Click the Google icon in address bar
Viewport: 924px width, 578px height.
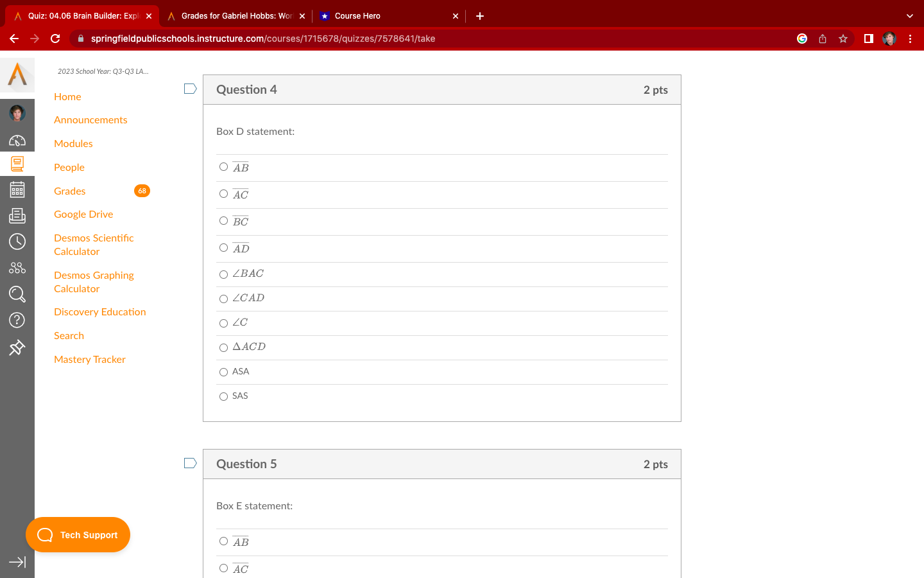(x=802, y=39)
